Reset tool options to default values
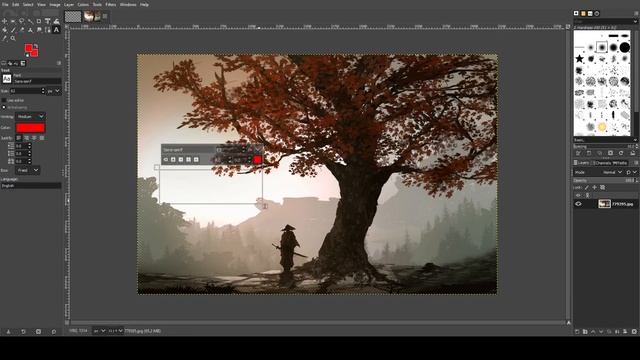Image resolution: width=640 pixels, height=360 pixels. (x=53, y=331)
